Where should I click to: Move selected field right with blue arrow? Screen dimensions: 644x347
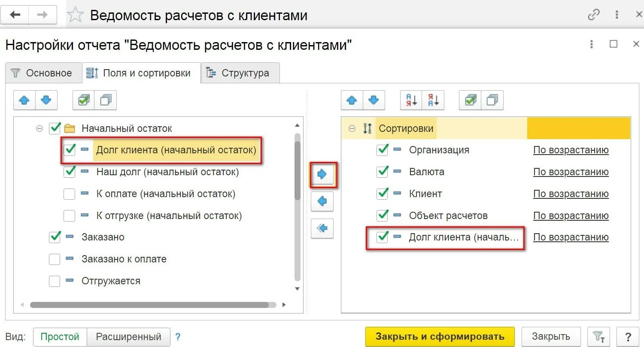[322, 174]
